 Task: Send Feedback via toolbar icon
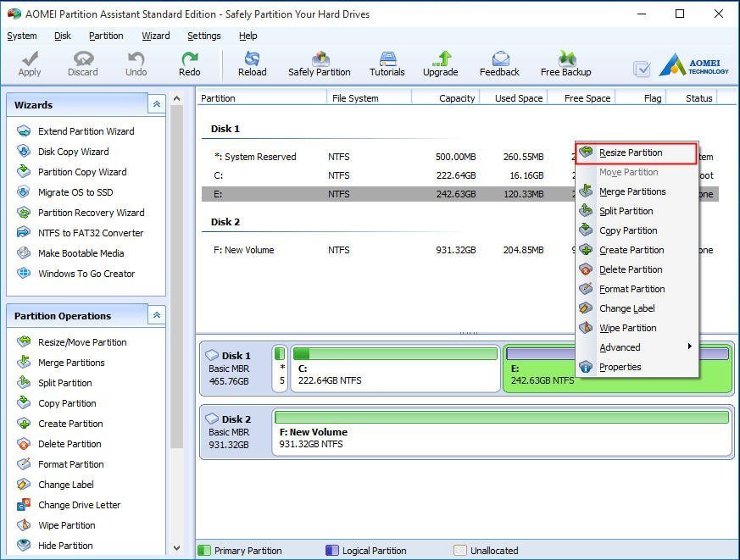click(x=499, y=64)
